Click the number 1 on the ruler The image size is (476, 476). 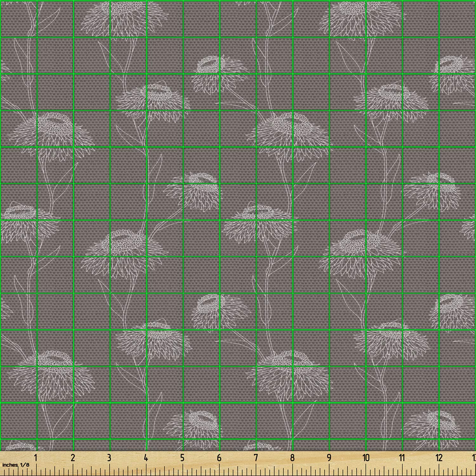pyautogui.click(x=36, y=458)
